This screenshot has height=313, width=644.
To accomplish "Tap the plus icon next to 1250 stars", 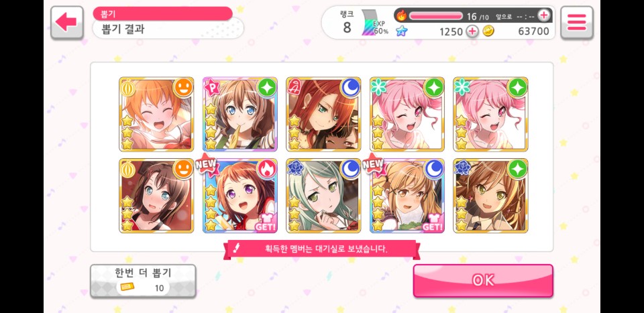I will tap(472, 32).
